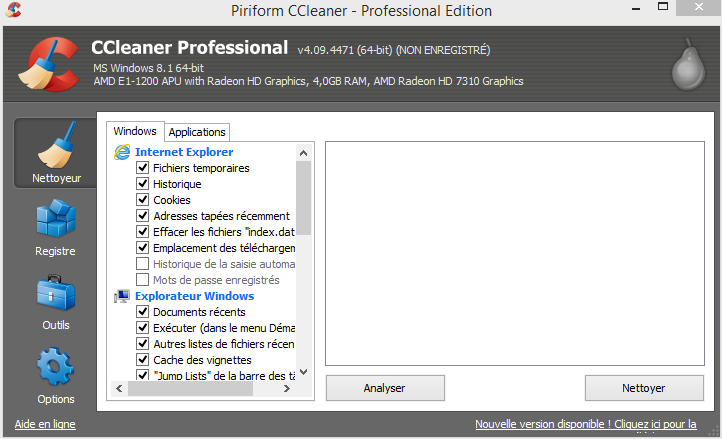Click the CCleaner logo in the header
Image resolution: width=722 pixels, height=439 pixels.
pyautogui.click(x=49, y=64)
